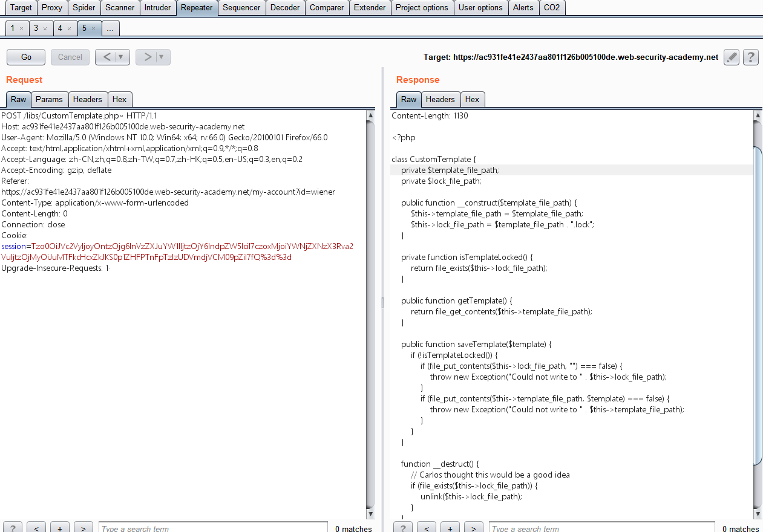Click the 'Carlos thought this would be' comment

pos(490,475)
